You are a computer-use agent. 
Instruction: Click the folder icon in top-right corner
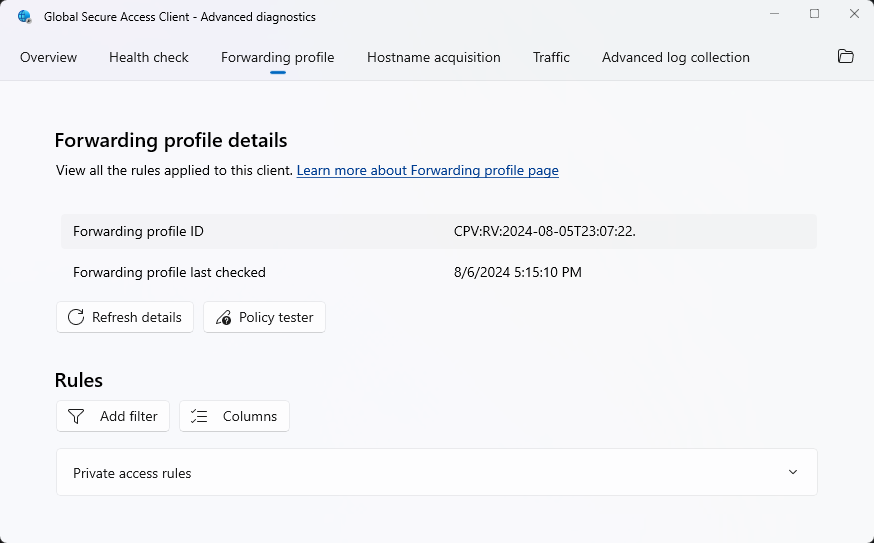(845, 57)
